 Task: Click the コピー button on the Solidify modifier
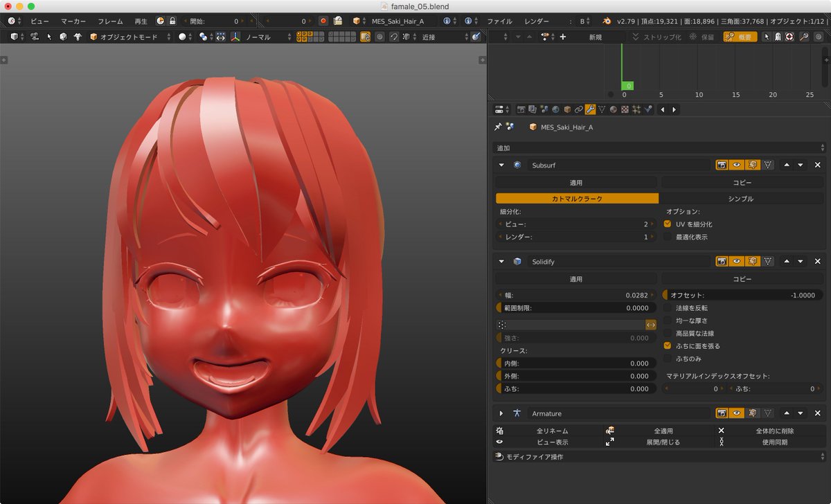[741, 278]
